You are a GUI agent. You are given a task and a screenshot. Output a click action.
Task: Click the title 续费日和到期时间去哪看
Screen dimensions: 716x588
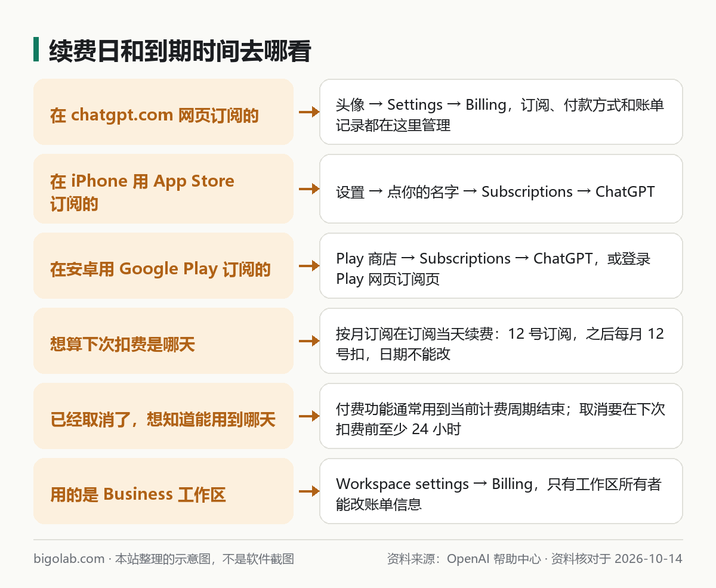click(180, 50)
